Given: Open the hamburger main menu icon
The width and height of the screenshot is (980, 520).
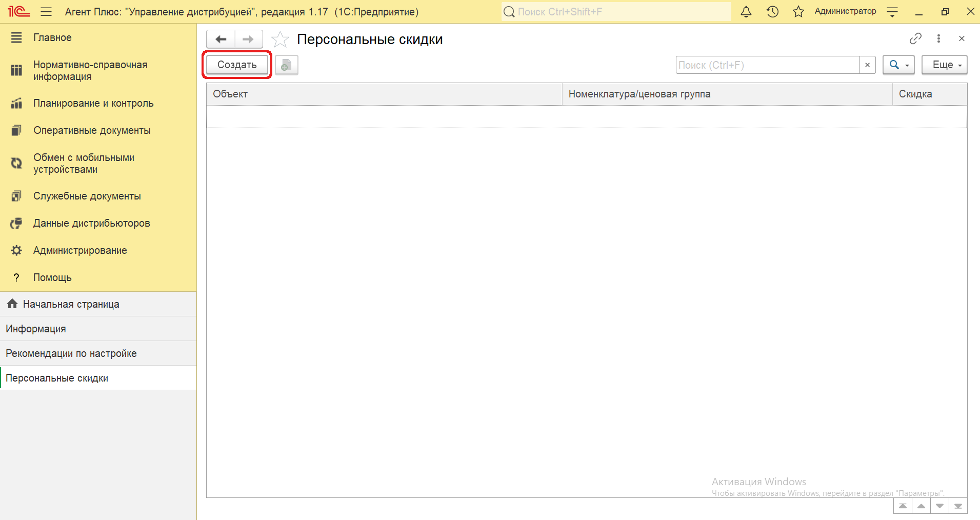Looking at the screenshot, I should (46, 12).
